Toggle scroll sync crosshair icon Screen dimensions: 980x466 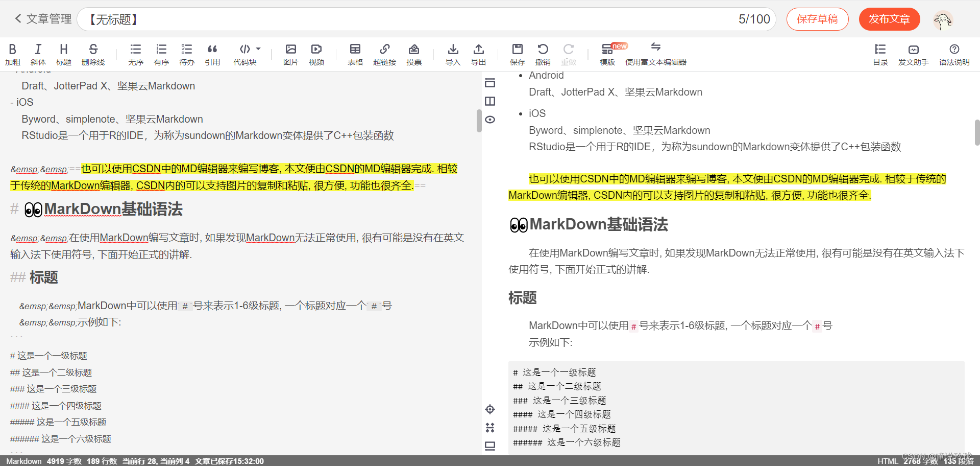point(490,409)
